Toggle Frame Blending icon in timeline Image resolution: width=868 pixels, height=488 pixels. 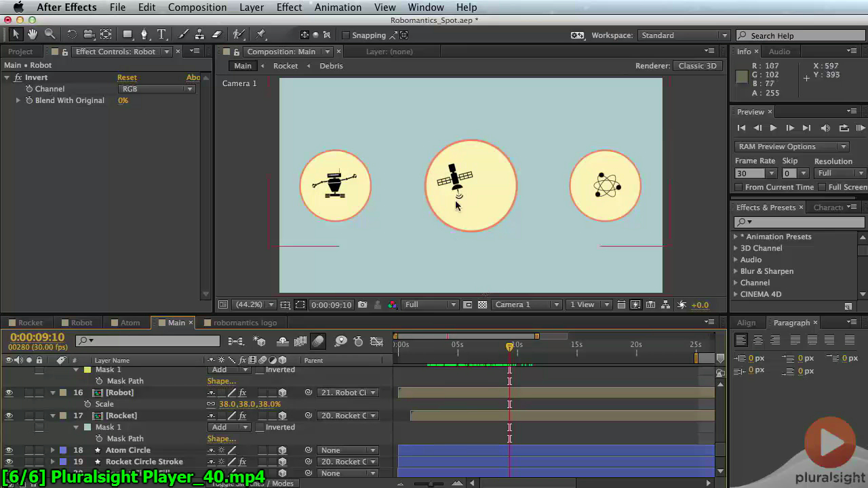pyautogui.click(x=300, y=342)
